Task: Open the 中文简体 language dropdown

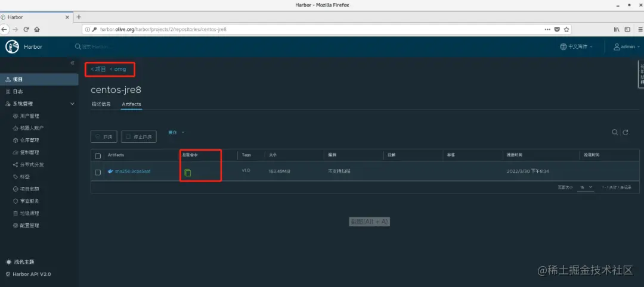Action: pyautogui.click(x=576, y=46)
